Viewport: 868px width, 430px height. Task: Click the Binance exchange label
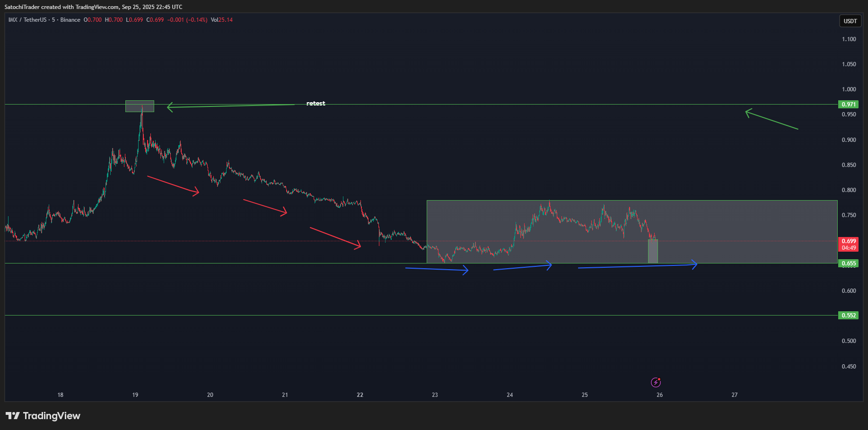click(x=70, y=20)
